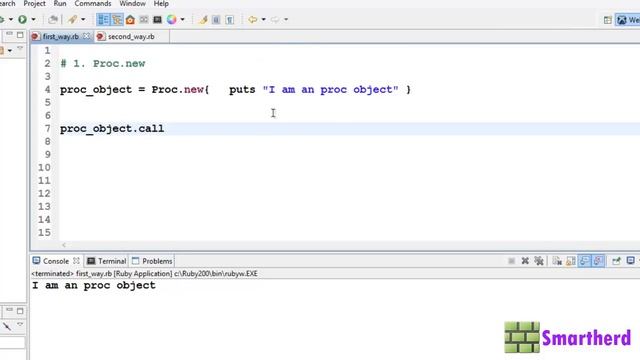The image size is (640, 360).
Task: Click 'Proc.new' on line 4 of code
Action: 178,89
